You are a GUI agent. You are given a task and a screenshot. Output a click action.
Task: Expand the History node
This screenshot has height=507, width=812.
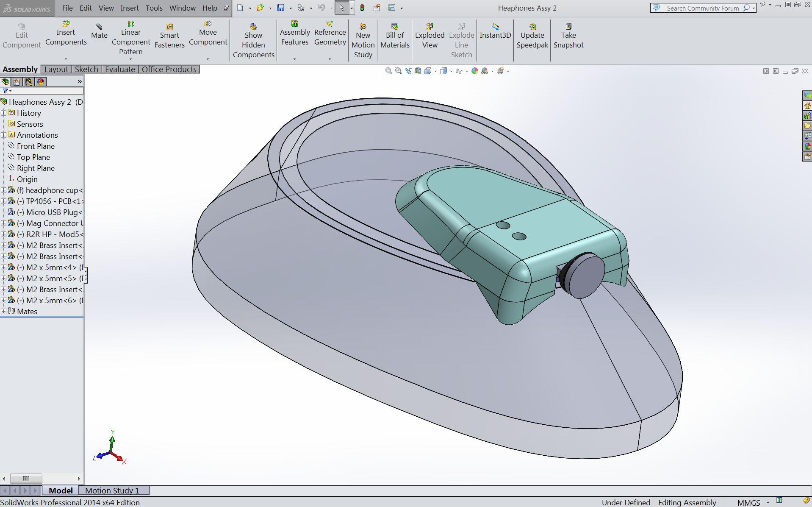pyautogui.click(x=3, y=113)
